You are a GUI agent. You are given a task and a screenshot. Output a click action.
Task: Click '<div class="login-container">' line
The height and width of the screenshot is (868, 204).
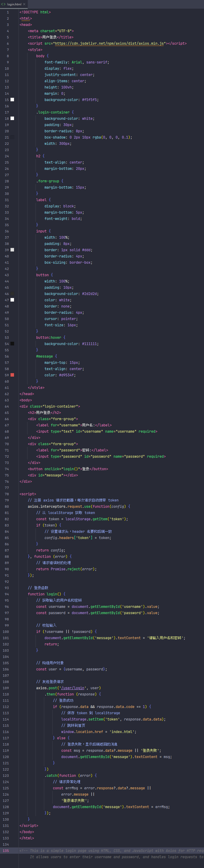pyautogui.click(x=50, y=406)
